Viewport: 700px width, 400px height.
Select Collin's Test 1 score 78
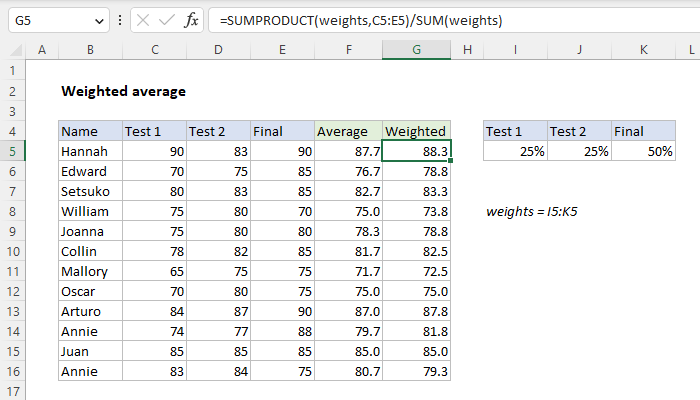click(154, 251)
